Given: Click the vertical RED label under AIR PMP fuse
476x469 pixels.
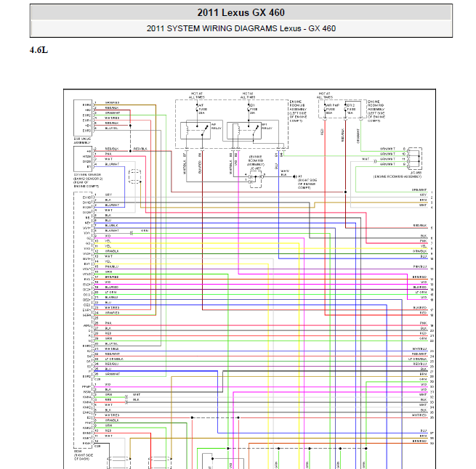Looking at the screenshot, I should [322, 132].
